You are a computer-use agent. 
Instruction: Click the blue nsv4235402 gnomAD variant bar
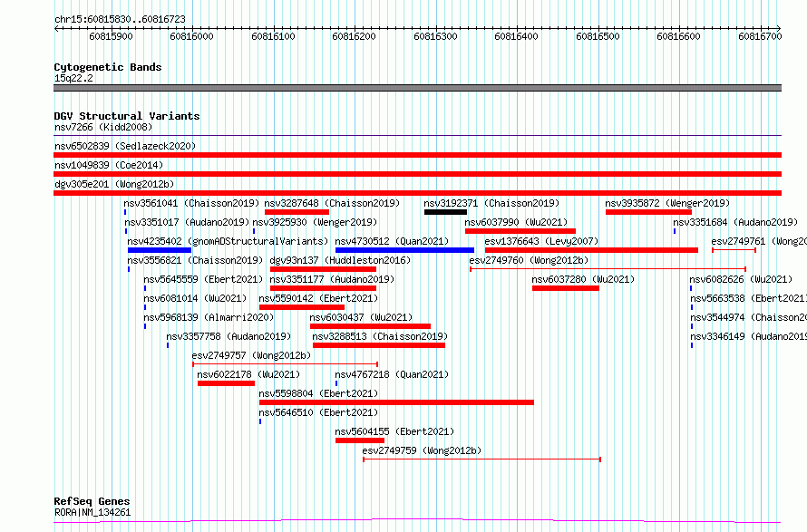pos(160,250)
